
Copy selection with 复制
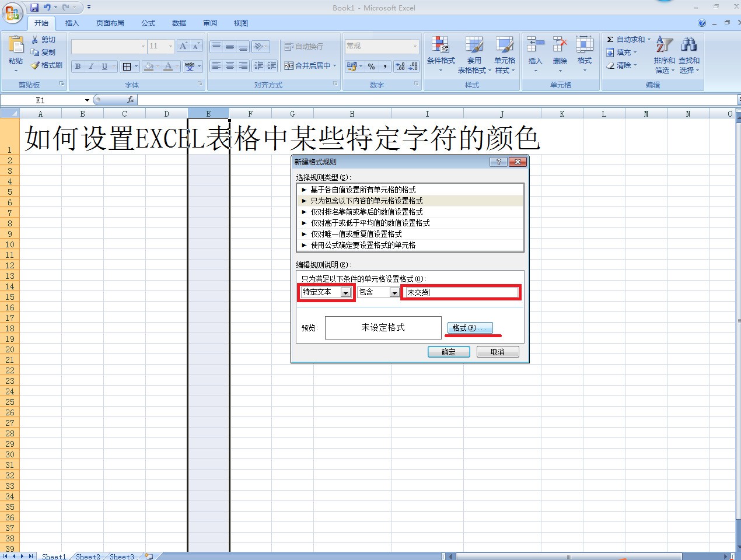pos(44,52)
